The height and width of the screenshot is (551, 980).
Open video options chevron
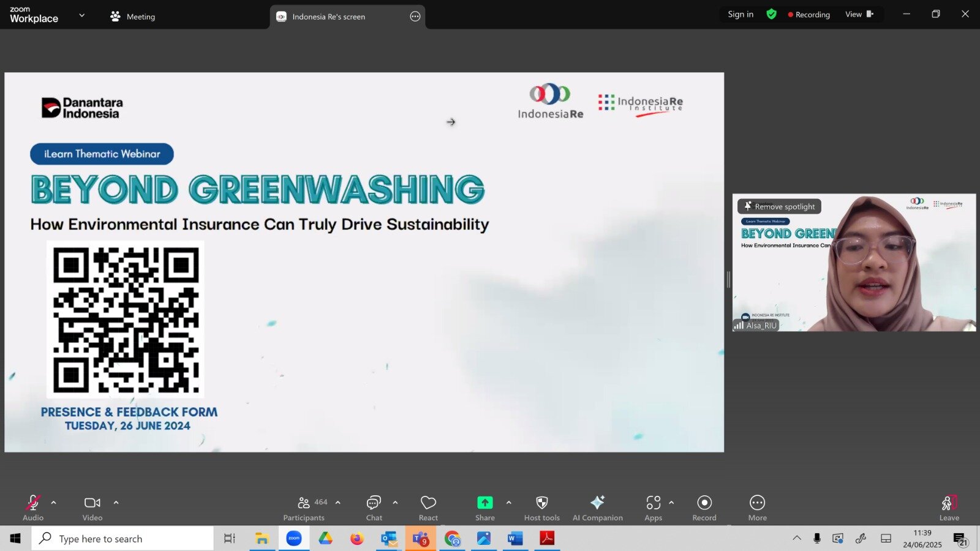[x=116, y=503]
